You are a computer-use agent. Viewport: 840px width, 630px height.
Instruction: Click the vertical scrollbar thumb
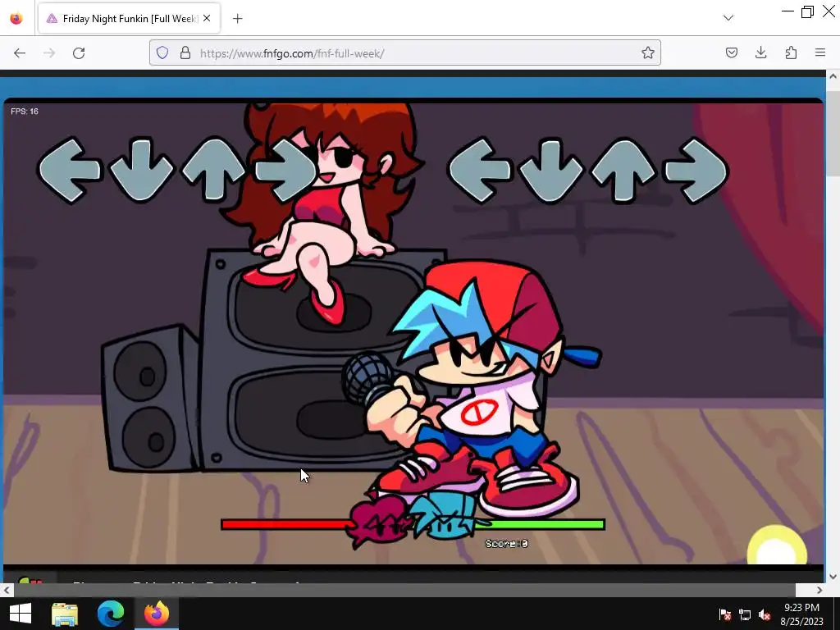point(833,134)
